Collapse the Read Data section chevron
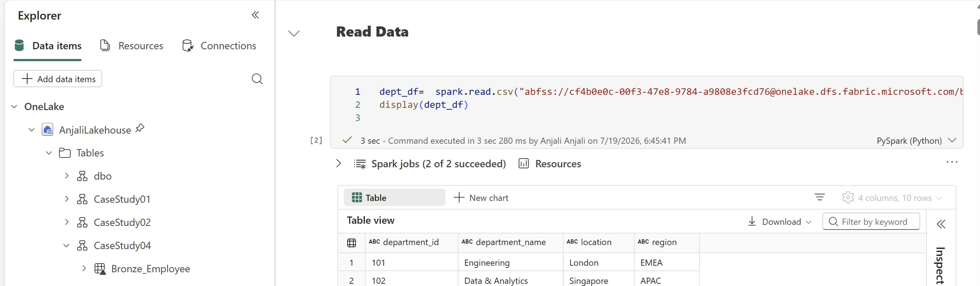This screenshot has width=980, height=286. coord(294,34)
